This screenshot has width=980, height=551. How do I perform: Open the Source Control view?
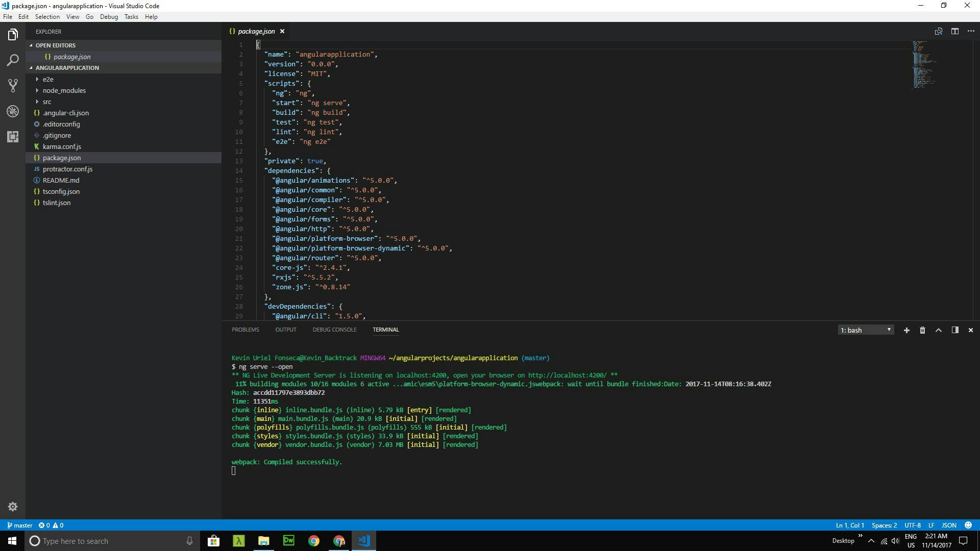13,85
